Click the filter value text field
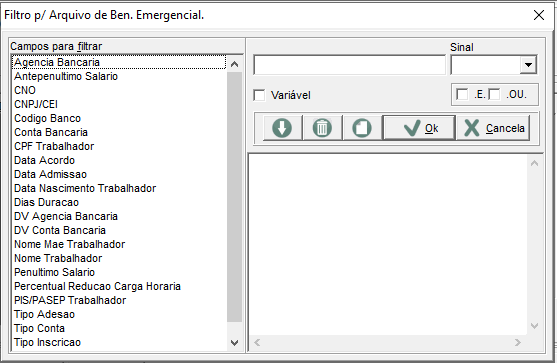The width and height of the screenshot is (557, 363). [x=349, y=65]
